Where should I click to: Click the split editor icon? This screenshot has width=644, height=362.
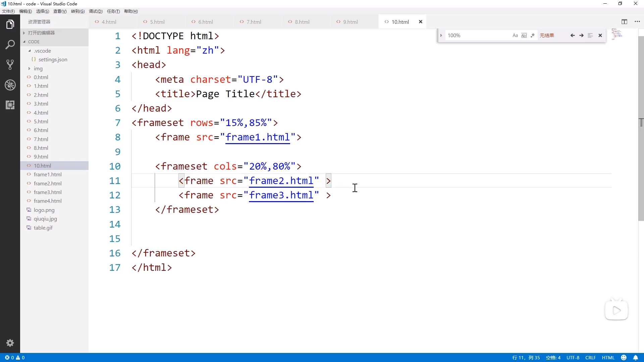[624, 22]
